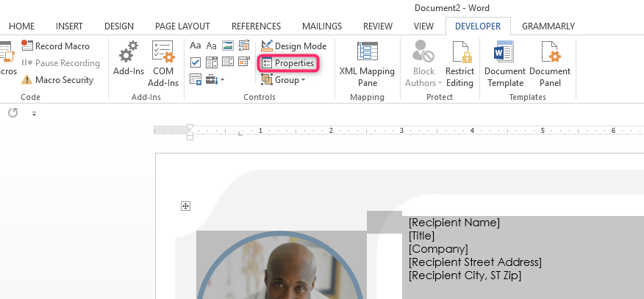
Task: Insert a Building Block Gallery content control
Action: [244, 46]
